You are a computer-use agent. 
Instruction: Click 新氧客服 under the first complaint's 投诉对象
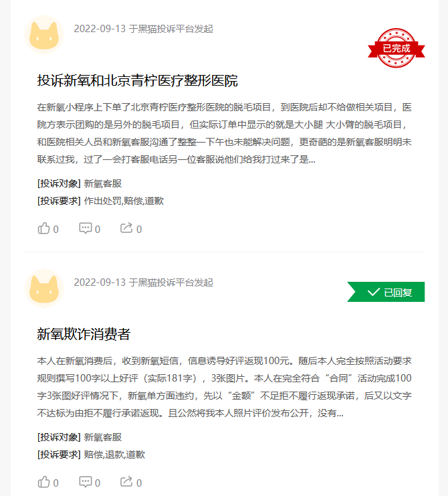point(103,183)
